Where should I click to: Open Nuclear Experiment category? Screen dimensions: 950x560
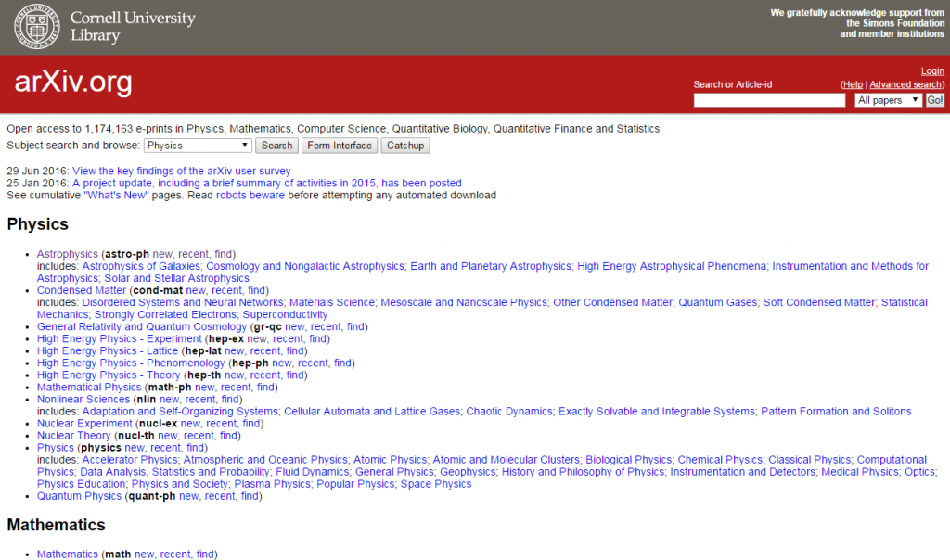[84, 423]
